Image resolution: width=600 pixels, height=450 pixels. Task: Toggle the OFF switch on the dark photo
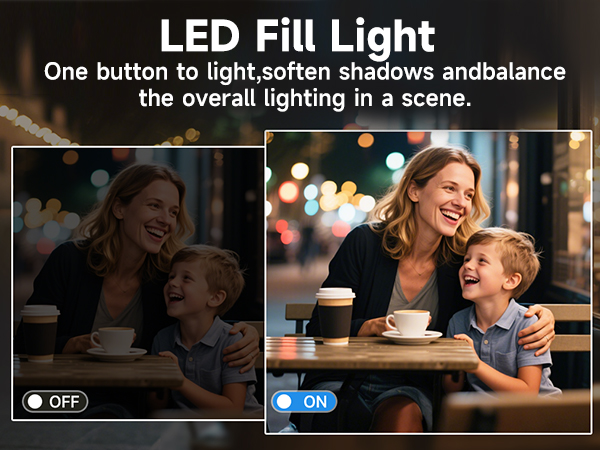point(55,401)
